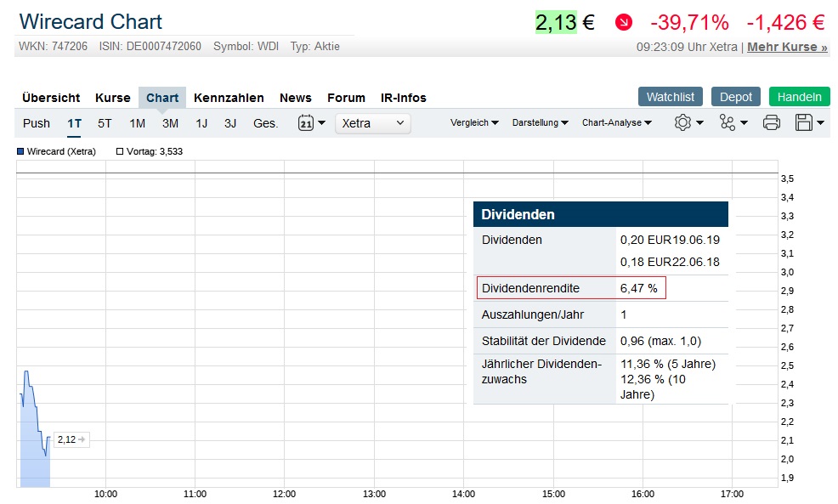Click the Watchlist button
This screenshot has width=838, height=504.
(671, 97)
